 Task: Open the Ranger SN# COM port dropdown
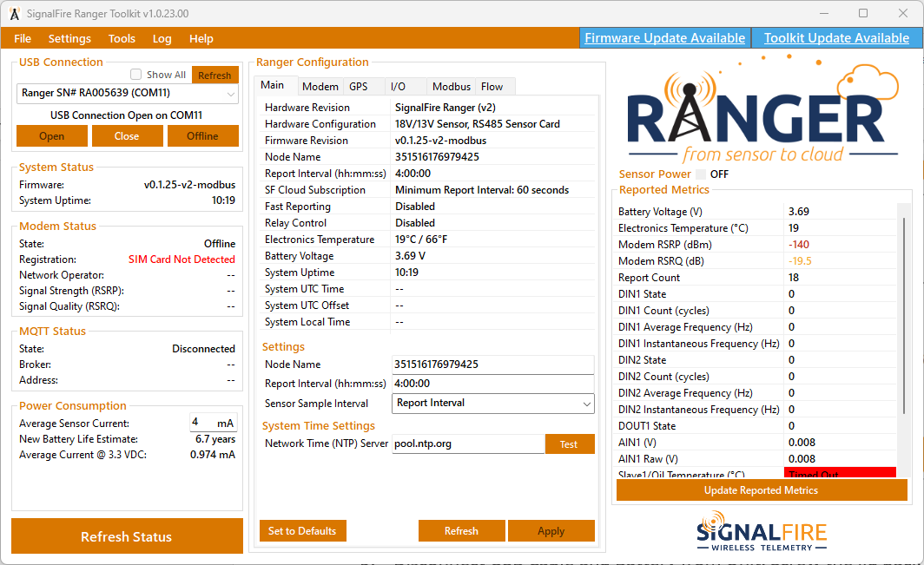click(128, 93)
